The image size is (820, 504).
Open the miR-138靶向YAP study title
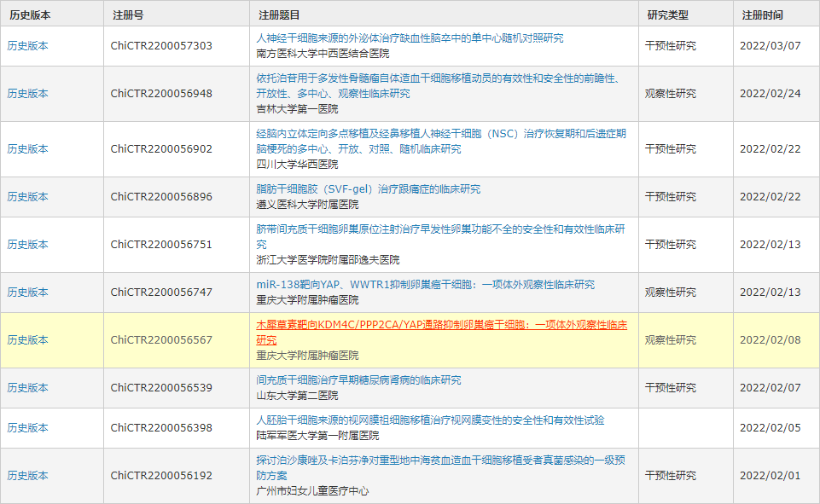pyautogui.click(x=426, y=285)
